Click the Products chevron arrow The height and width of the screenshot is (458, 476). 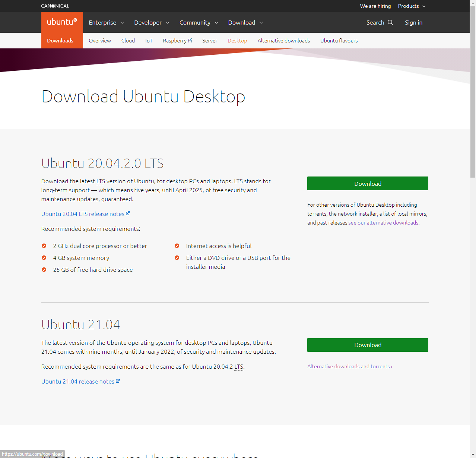(424, 6)
